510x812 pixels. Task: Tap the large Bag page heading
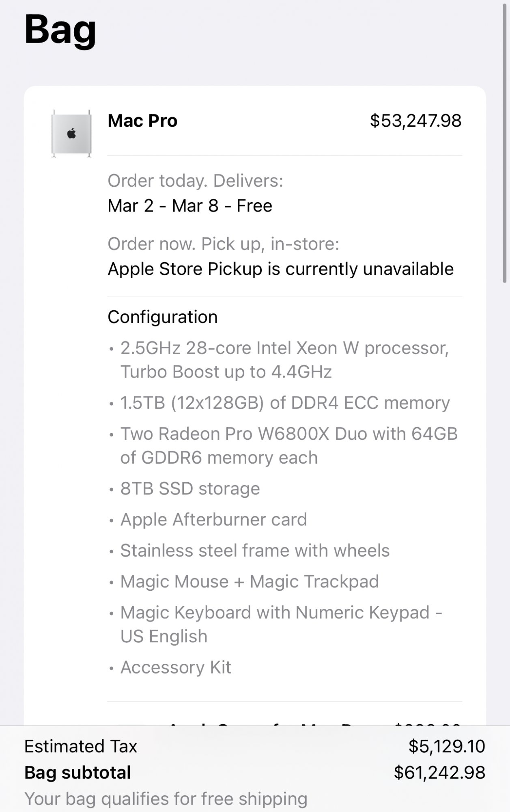tap(60, 30)
